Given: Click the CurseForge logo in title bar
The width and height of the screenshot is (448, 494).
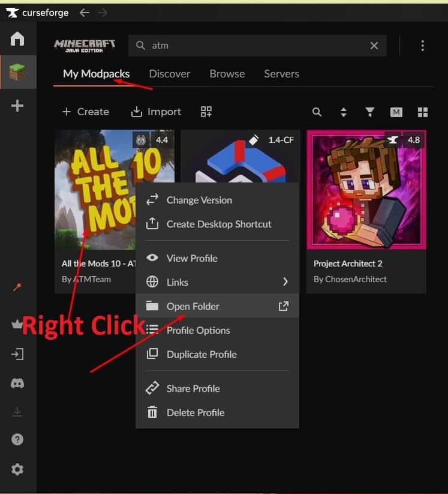Looking at the screenshot, I should [x=37, y=13].
